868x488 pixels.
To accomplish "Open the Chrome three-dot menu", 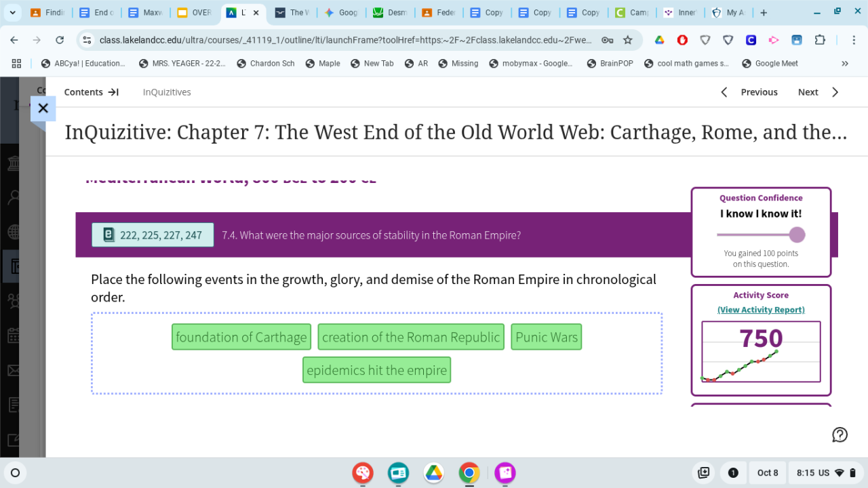I will click(854, 40).
